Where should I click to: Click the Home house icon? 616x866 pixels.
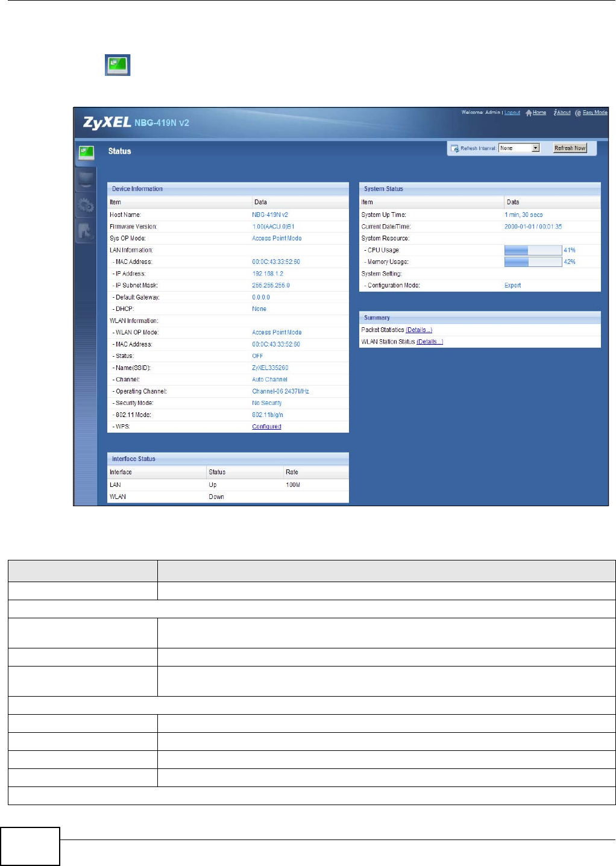click(529, 113)
